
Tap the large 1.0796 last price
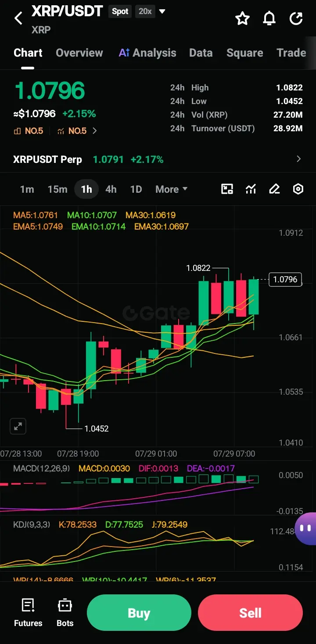point(50,91)
